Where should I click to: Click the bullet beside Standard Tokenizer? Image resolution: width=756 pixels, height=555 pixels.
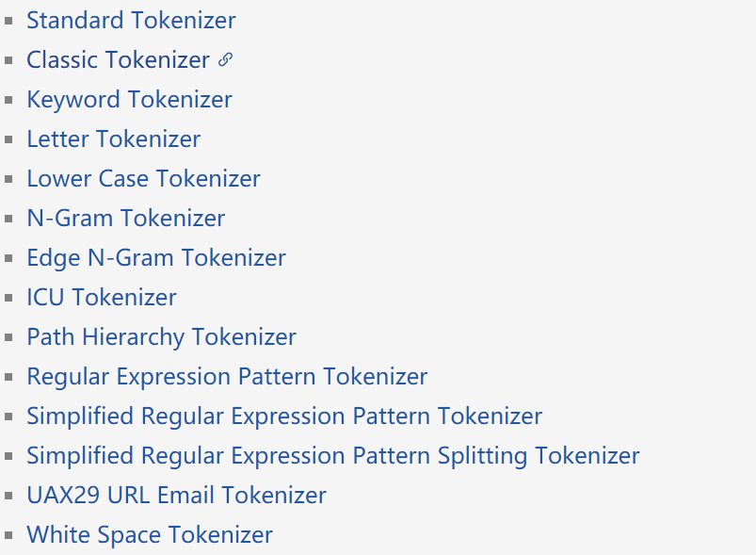click(x=9, y=20)
